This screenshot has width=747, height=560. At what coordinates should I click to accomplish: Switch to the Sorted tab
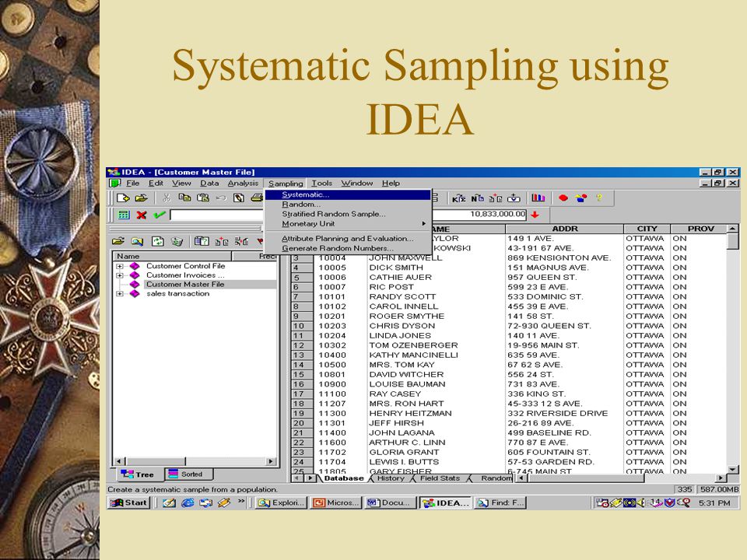(189, 474)
